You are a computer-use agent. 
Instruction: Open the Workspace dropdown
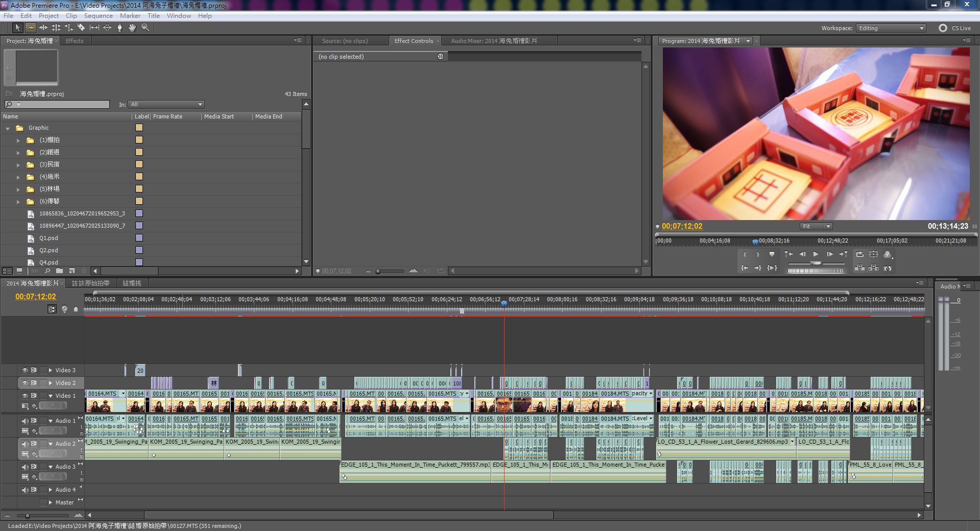[891, 28]
